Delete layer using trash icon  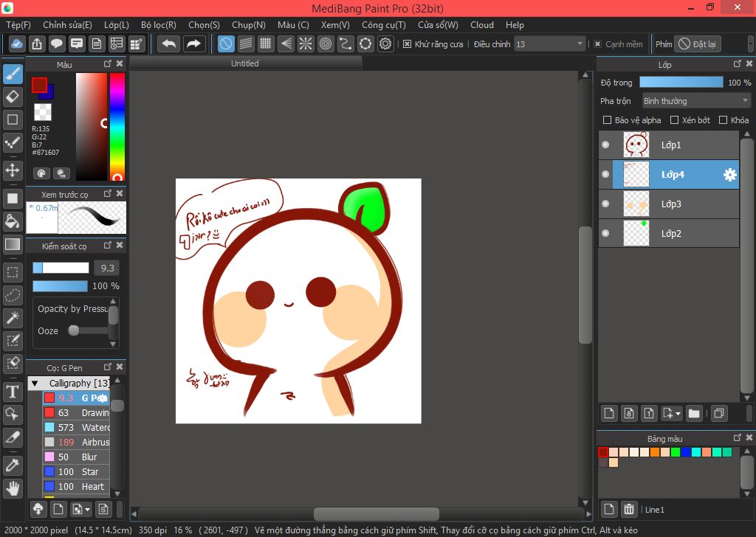[x=629, y=509]
